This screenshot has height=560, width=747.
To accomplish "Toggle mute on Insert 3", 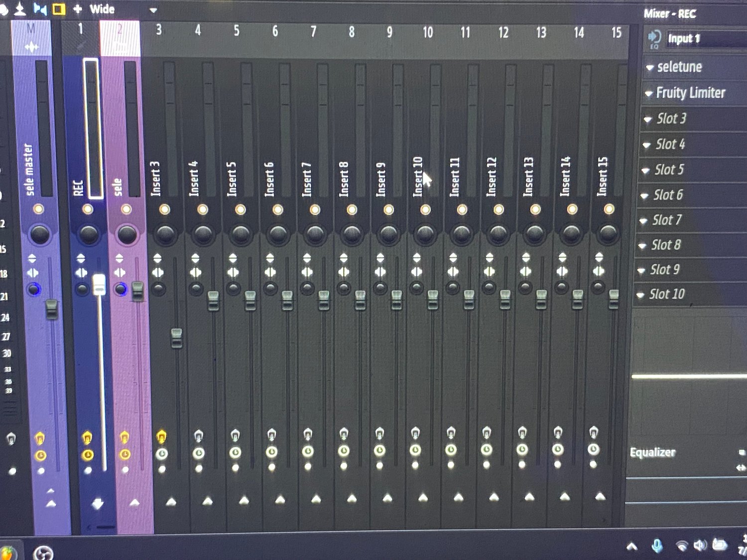I will coord(164,210).
